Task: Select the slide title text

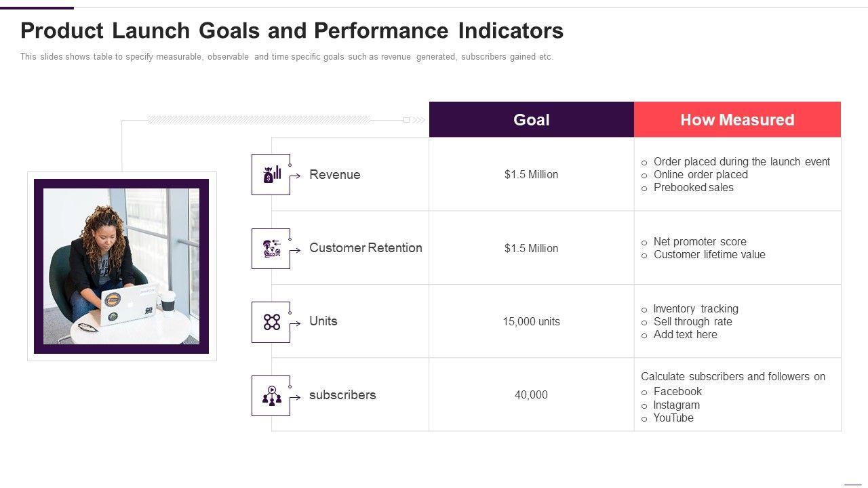Action: point(292,31)
